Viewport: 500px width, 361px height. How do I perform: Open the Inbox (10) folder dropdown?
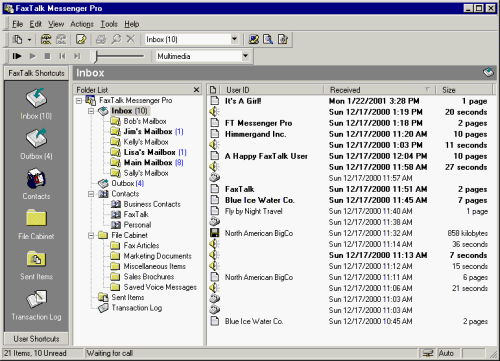click(x=234, y=39)
